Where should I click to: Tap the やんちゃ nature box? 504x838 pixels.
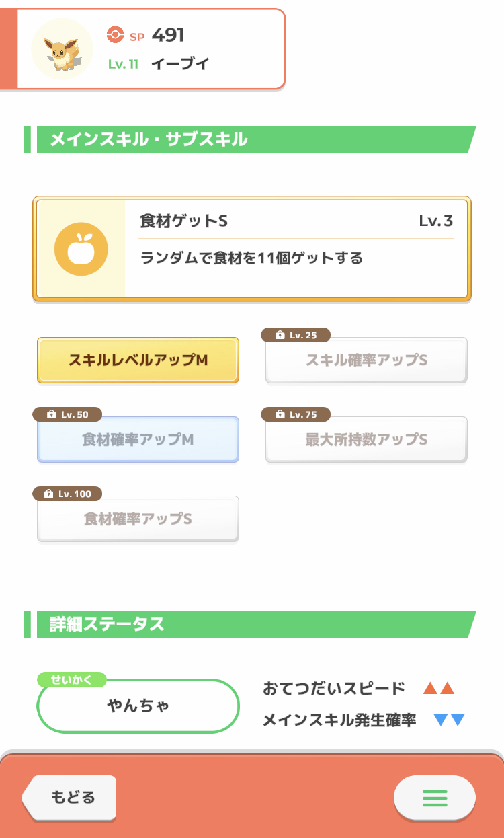point(138,706)
